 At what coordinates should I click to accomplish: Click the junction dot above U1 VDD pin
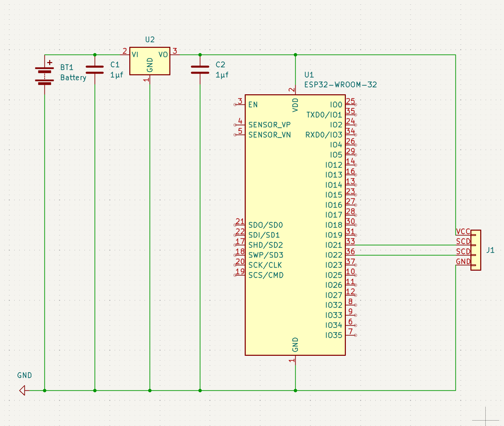pyautogui.click(x=295, y=55)
